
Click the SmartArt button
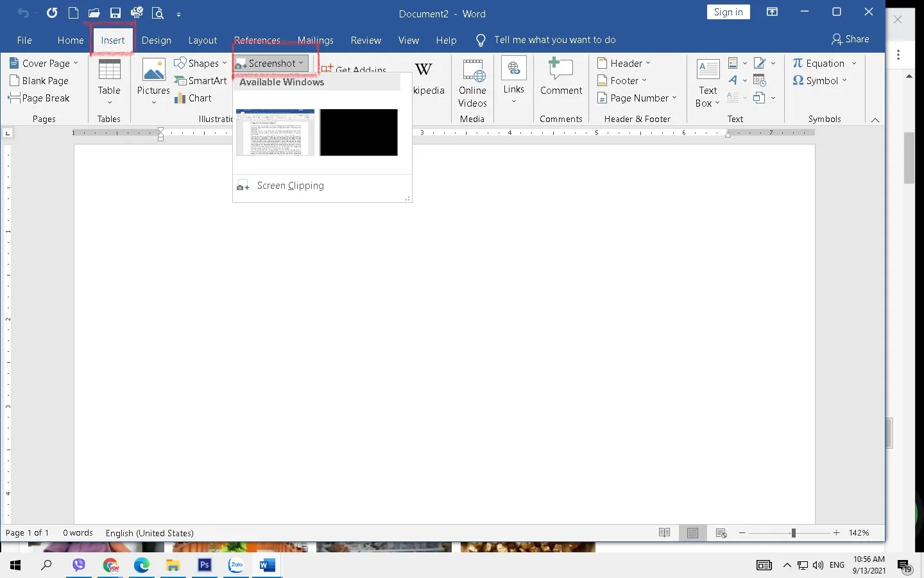(200, 81)
